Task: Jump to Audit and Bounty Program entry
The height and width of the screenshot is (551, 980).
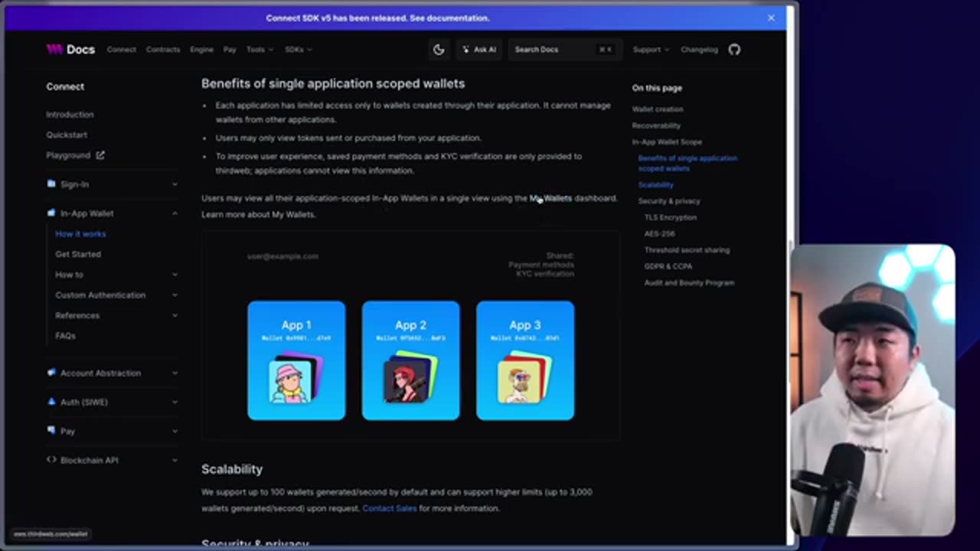Action: click(x=689, y=282)
